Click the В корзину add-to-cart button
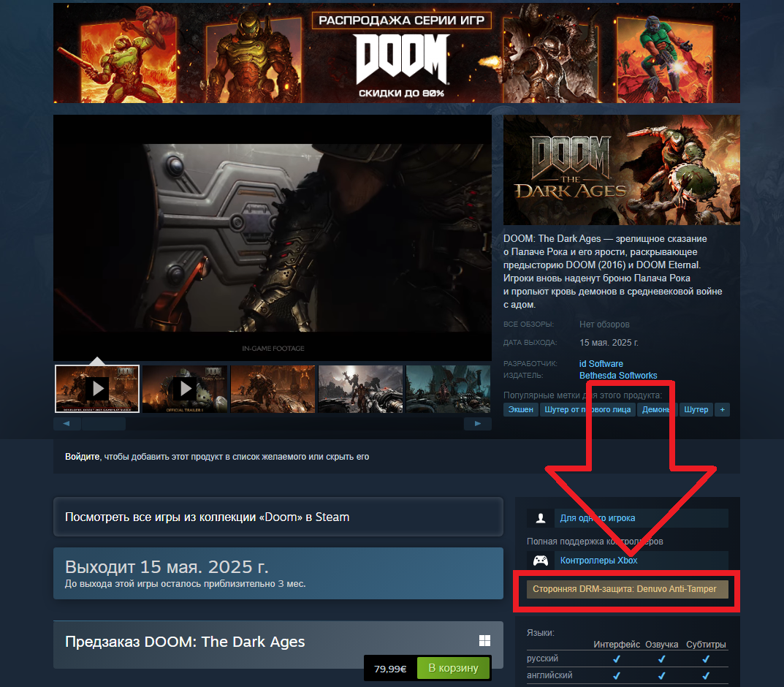 click(x=453, y=668)
